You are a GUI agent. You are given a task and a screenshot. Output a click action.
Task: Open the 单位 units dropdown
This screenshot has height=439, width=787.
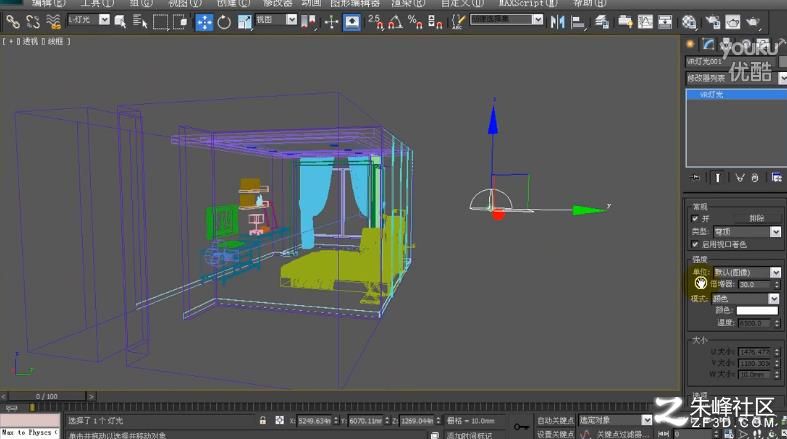tap(747, 272)
